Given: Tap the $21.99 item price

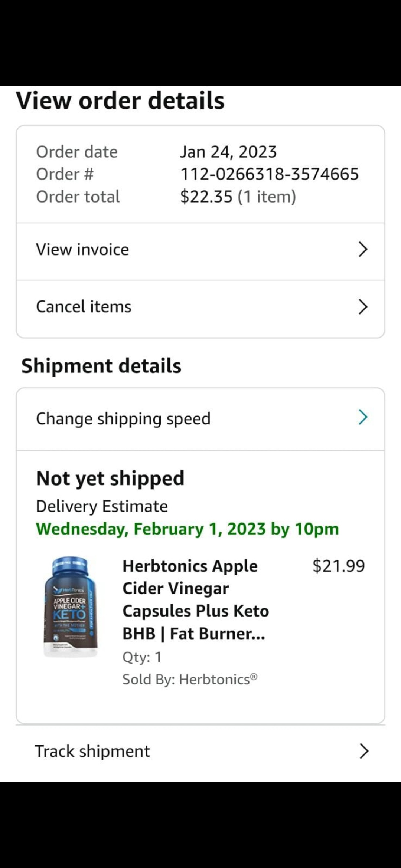Looking at the screenshot, I should click(339, 566).
